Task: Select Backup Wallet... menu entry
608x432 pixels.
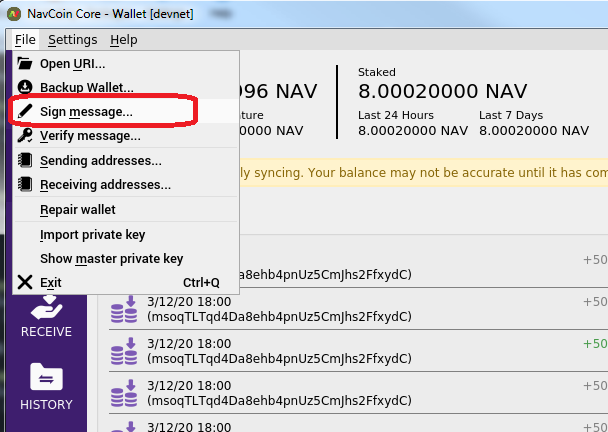Action: point(126,88)
